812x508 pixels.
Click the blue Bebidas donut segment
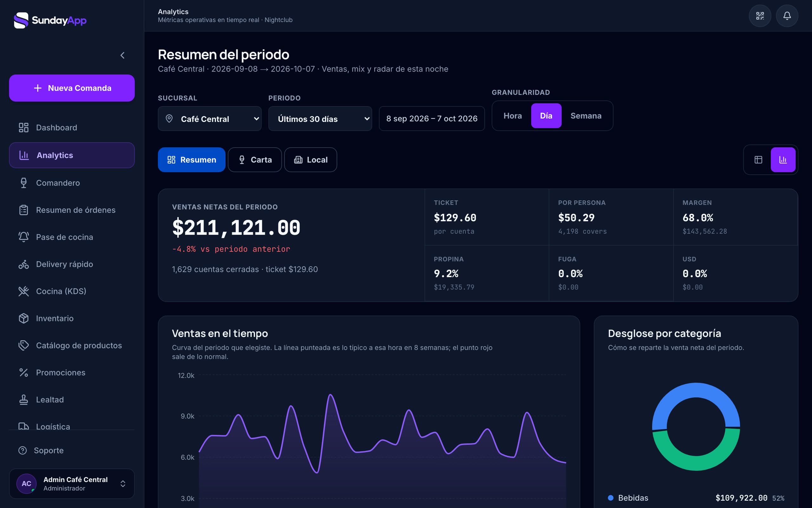pyautogui.click(x=696, y=390)
